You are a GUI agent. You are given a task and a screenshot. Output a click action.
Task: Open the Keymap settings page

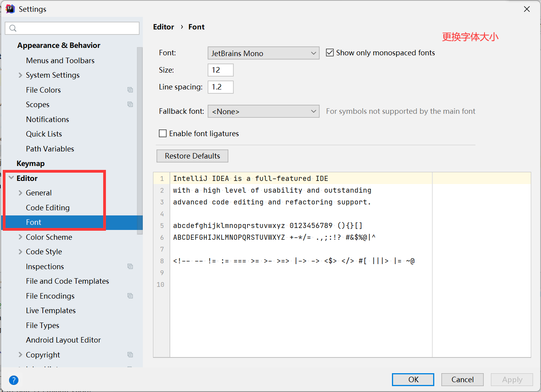pyautogui.click(x=31, y=164)
